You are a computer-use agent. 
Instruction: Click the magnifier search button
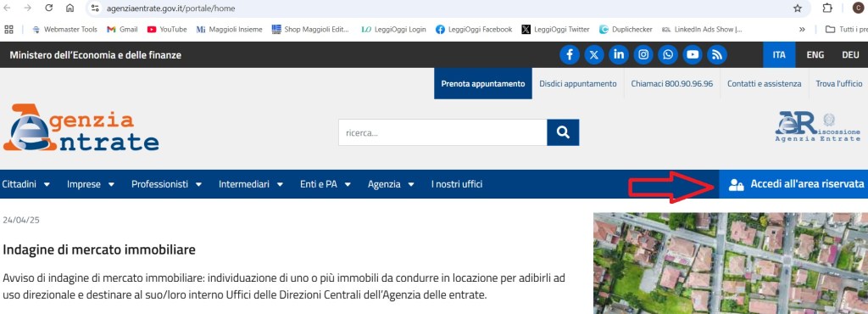pos(563,132)
